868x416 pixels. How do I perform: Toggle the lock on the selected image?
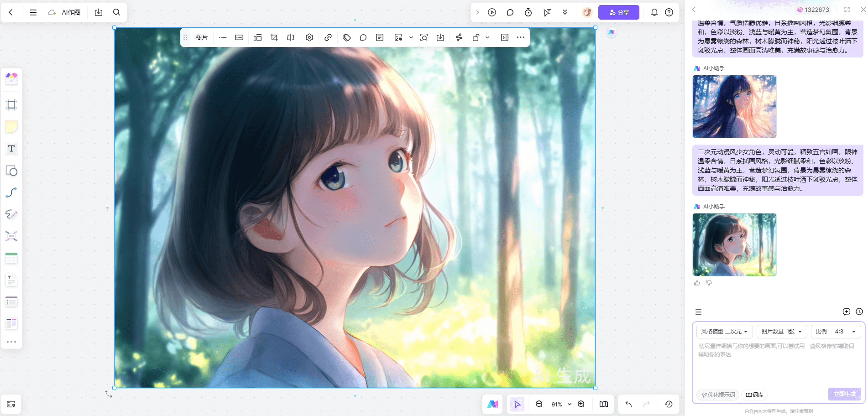tap(476, 37)
